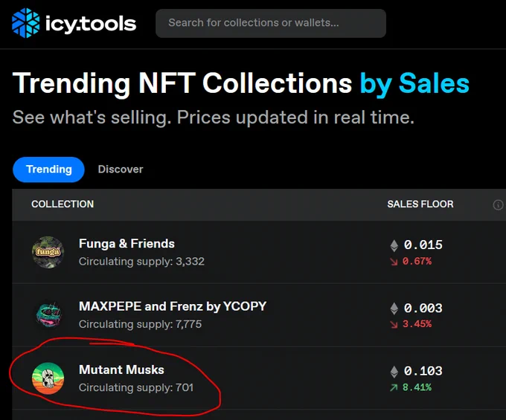Click the red down arrow next to 3.45%

394,324
